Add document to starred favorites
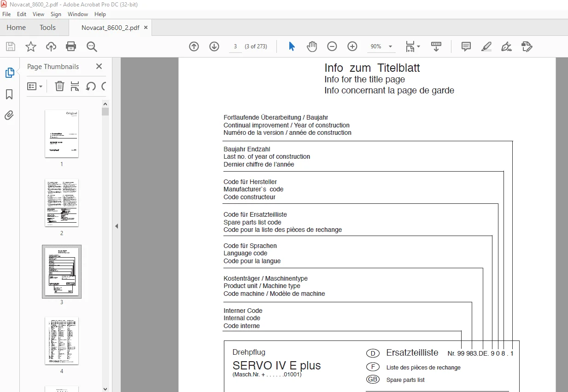Image resolution: width=568 pixels, height=392 pixels. (30, 46)
